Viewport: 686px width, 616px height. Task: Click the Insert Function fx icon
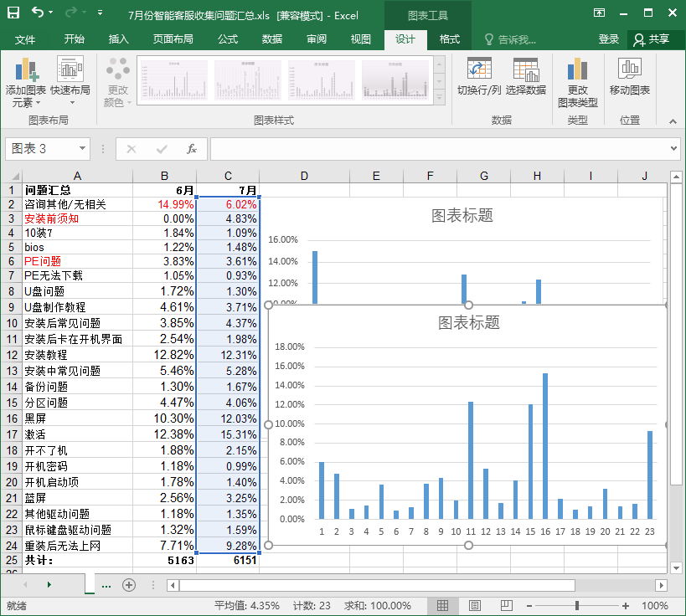(192, 149)
